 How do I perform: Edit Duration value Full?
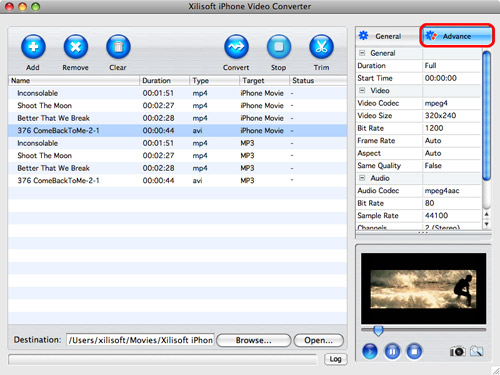click(452, 66)
